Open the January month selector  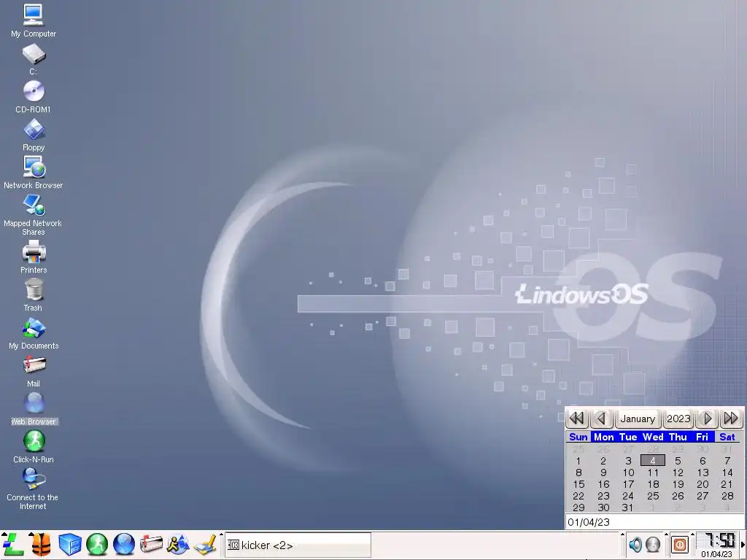tap(638, 419)
